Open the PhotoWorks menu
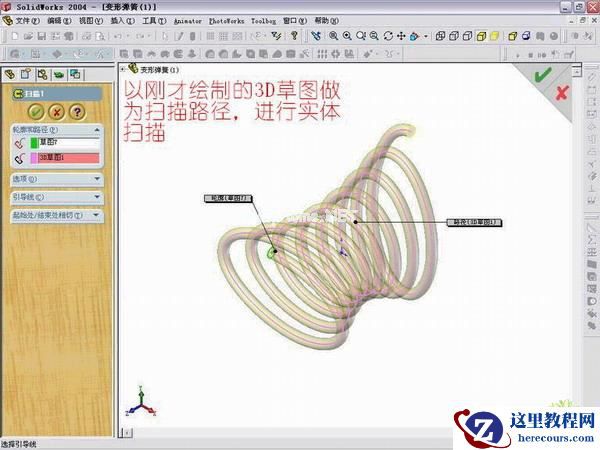 click(226, 21)
